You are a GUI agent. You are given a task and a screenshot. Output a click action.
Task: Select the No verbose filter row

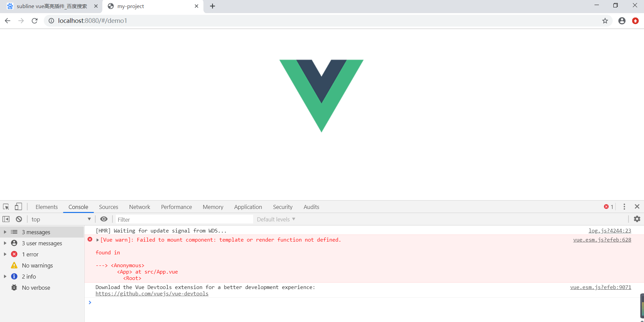(42, 288)
